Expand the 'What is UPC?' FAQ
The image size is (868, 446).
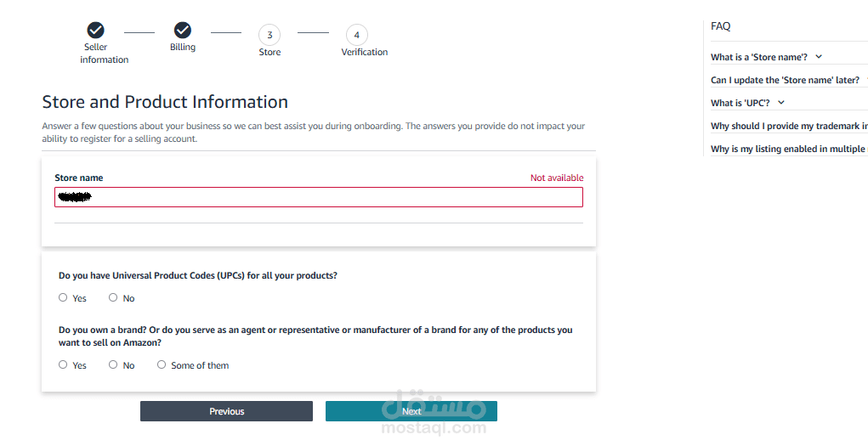[746, 103]
